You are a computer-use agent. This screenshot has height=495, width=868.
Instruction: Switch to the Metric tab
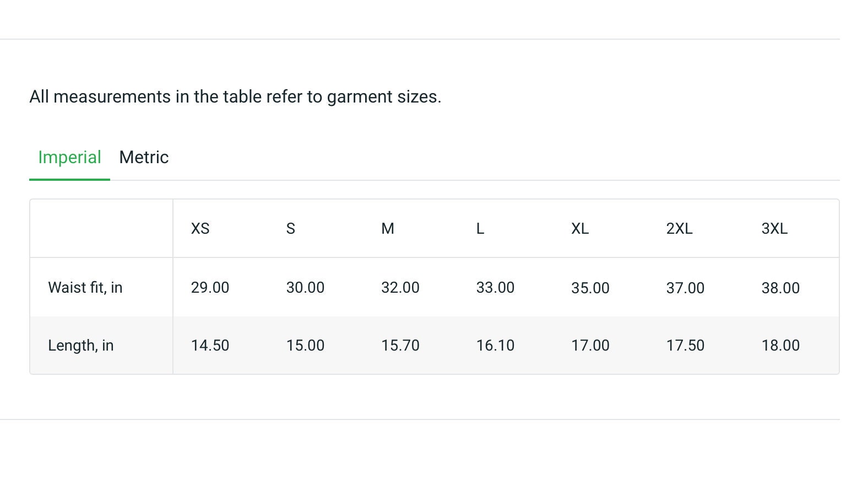[x=144, y=158]
